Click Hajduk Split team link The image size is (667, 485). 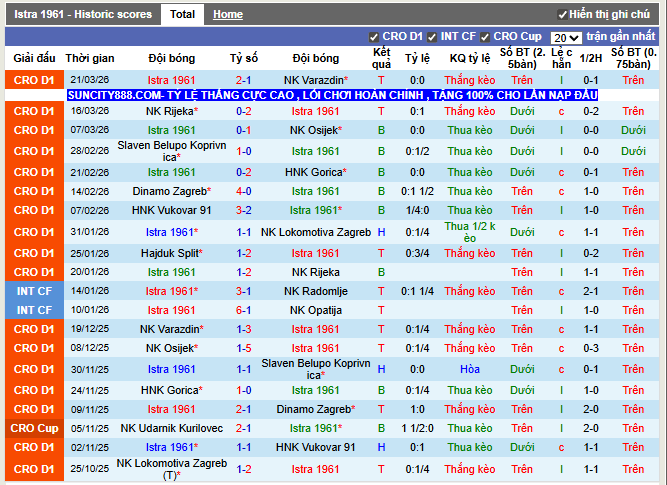pos(171,253)
